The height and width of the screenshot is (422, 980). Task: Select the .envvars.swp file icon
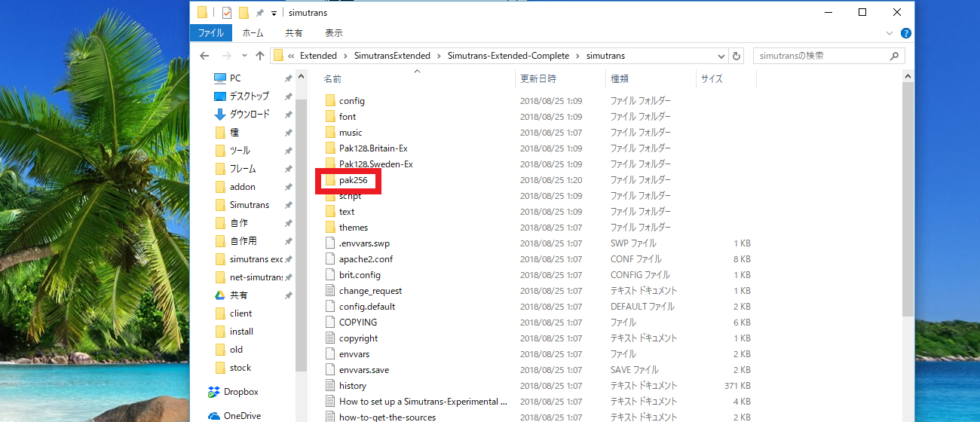[329, 243]
